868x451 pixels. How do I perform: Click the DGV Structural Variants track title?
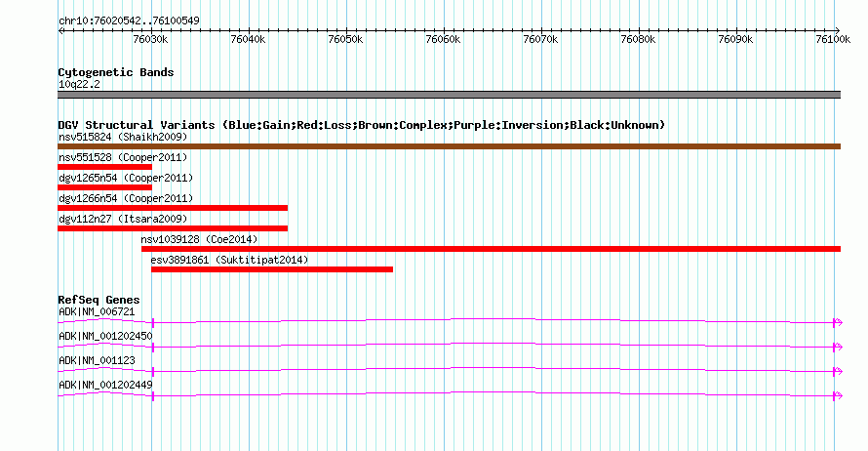click(361, 125)
